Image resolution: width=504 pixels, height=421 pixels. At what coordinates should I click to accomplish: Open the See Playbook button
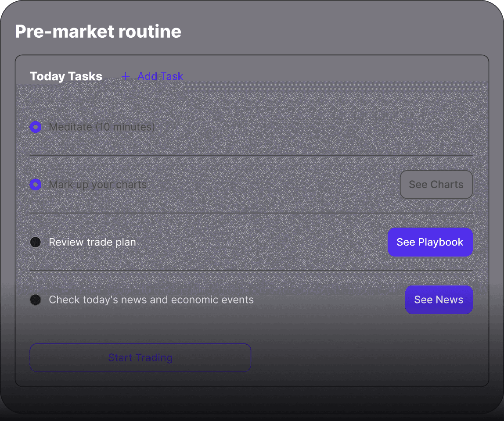click(430, 242)
